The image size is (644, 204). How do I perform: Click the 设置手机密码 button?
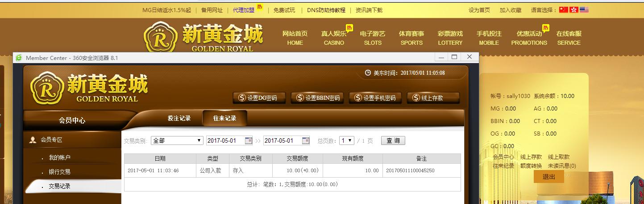coord(375,98)
